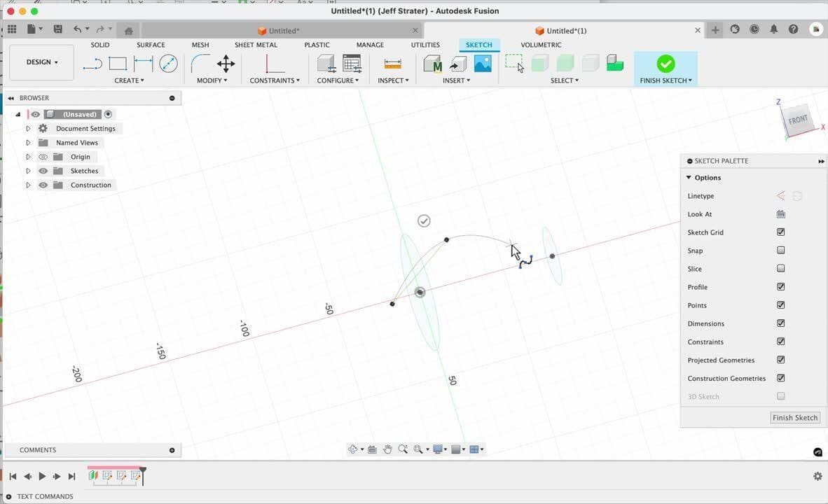The image size is (828, 504).
Task: Open the Job Status clock icon
Action: [754, 29]
